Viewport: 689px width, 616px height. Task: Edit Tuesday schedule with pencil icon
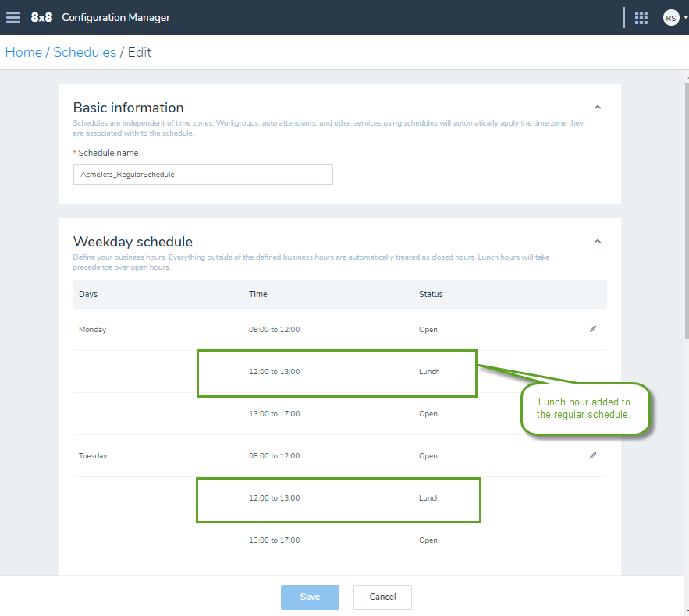point(593,455)
